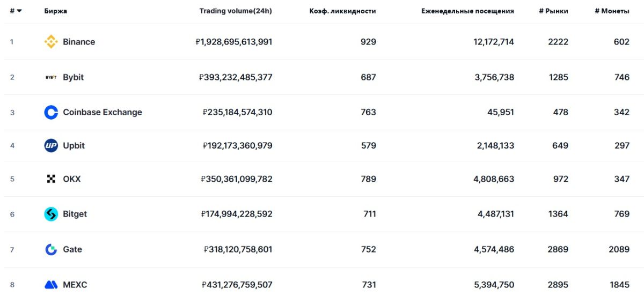The height and width of the screenshot is (297, 644).
Task: Click the Bitget logo icon
Action: pyautogui.click(x=51, y=214)
